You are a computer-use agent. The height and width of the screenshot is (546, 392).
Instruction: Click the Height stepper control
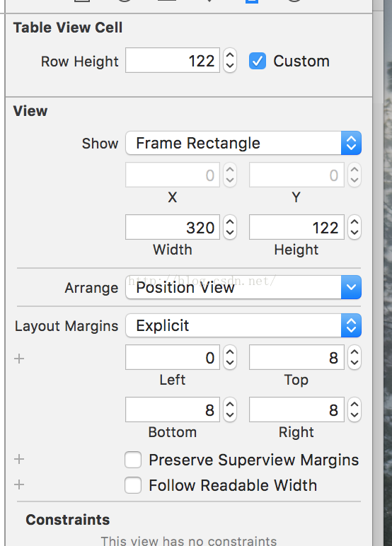[x=354, y=228]
